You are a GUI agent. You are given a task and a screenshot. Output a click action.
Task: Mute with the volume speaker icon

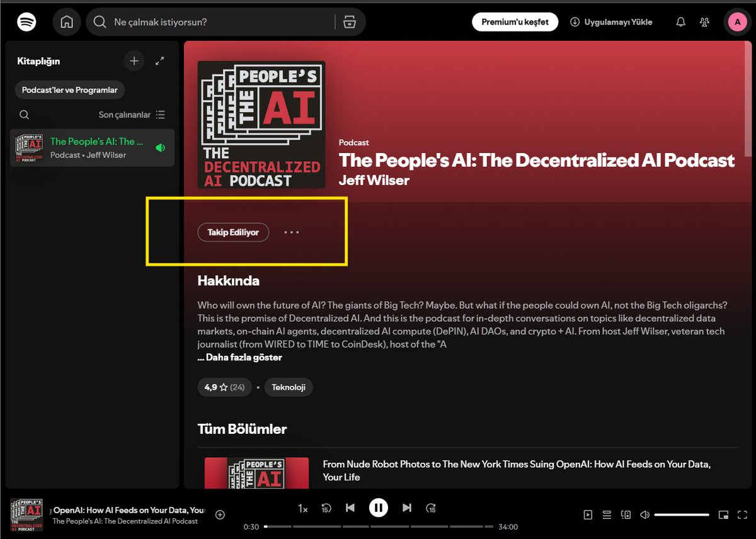[x=644, y=515]
